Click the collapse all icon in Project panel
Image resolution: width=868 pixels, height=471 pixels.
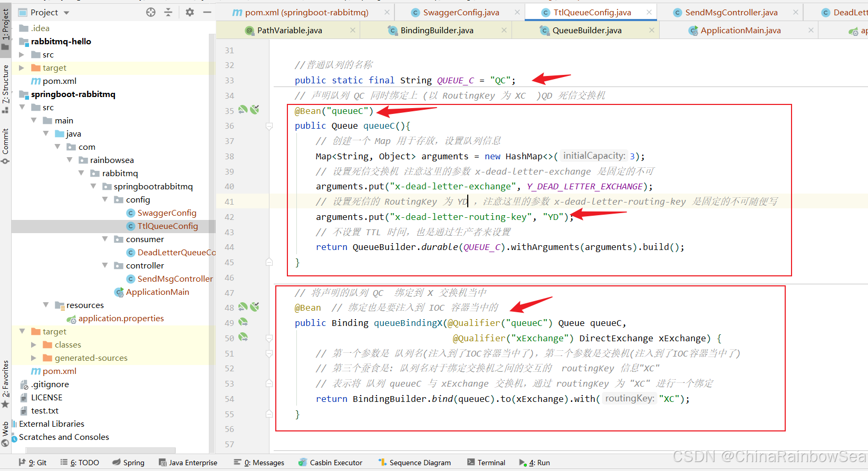[x=168, y=12]
